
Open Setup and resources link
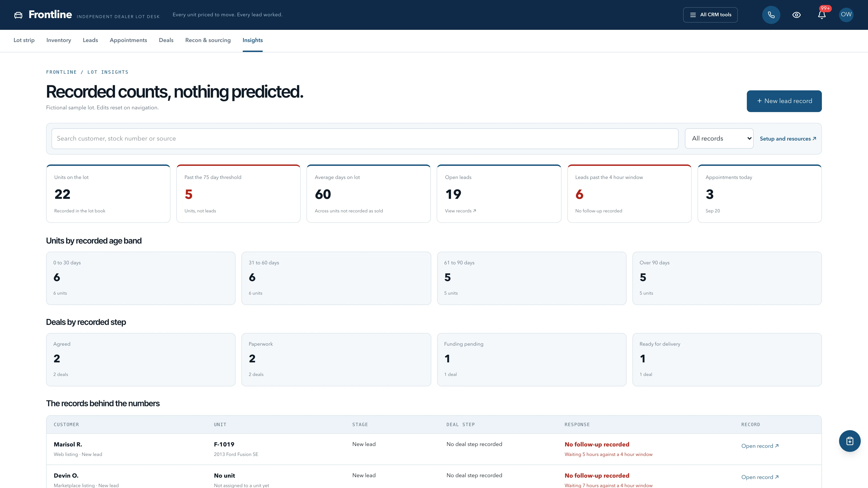pos(788,139)
